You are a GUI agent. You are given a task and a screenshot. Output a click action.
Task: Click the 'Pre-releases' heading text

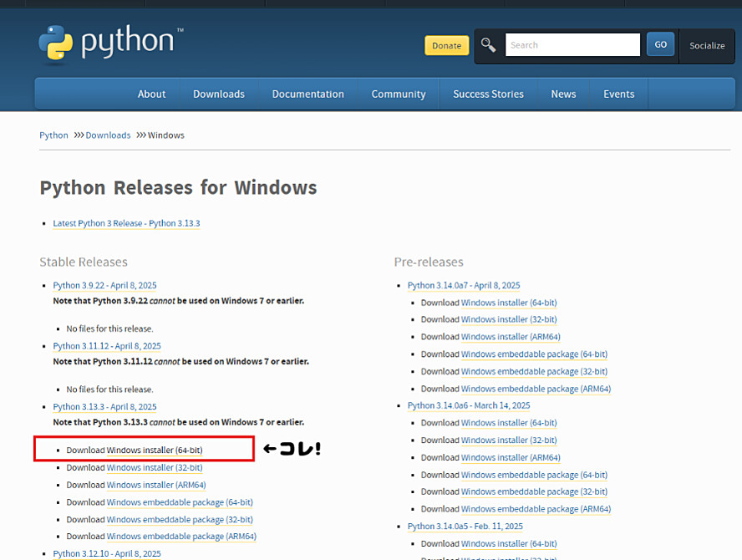tap(429, 262)
